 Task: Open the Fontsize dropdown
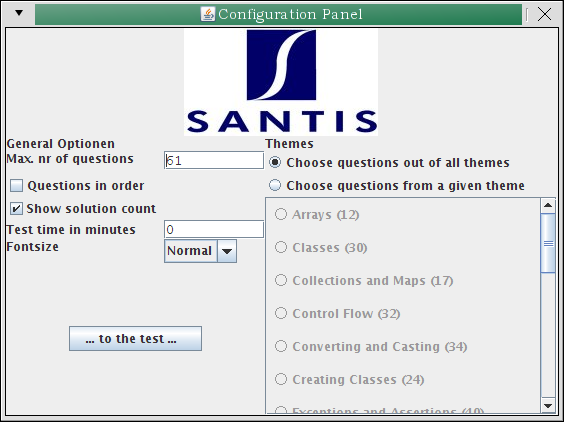click(200, 251)
